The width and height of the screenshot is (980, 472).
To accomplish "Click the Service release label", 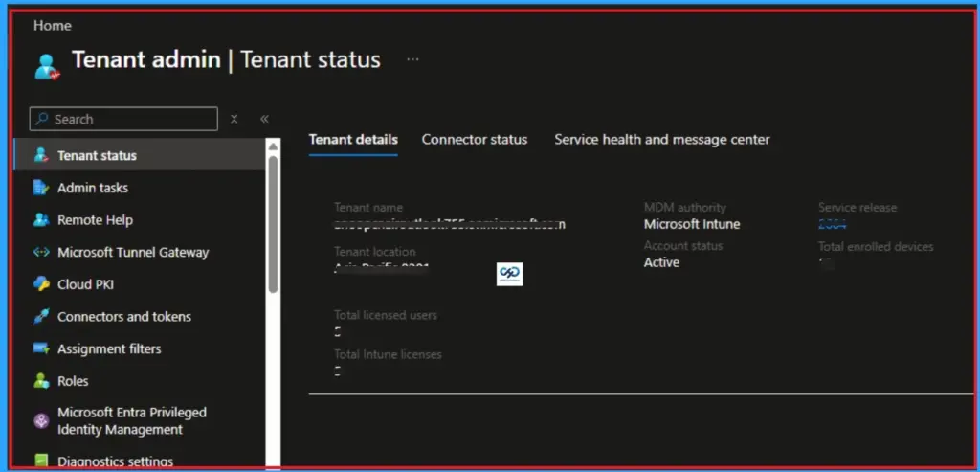I will 857,207.
